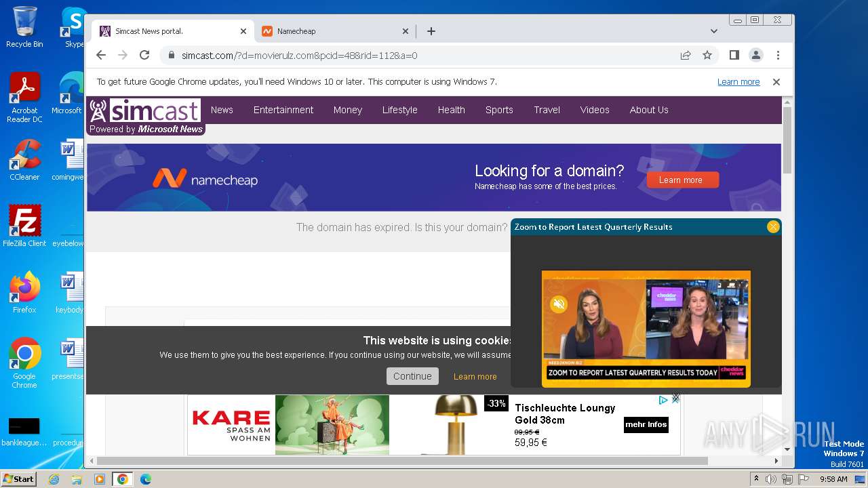Click the address bar URL
The height and width of the screenshot is (488, 868).
click(x=299, y=56)
